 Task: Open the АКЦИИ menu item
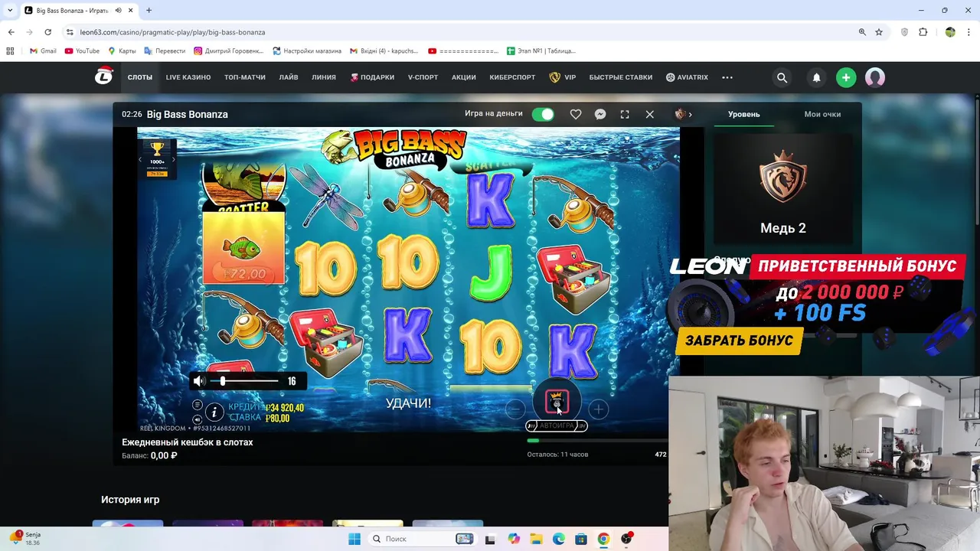click(x=464, y=77)
